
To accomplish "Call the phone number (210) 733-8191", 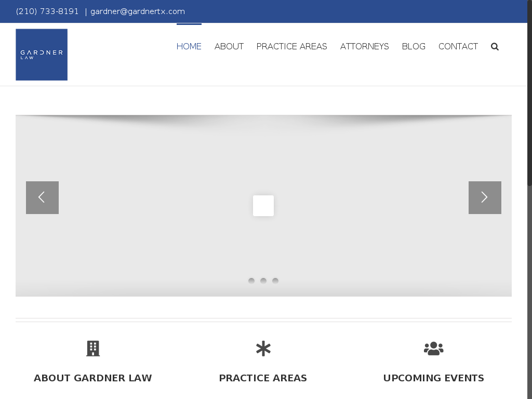I will pos(47,11).
